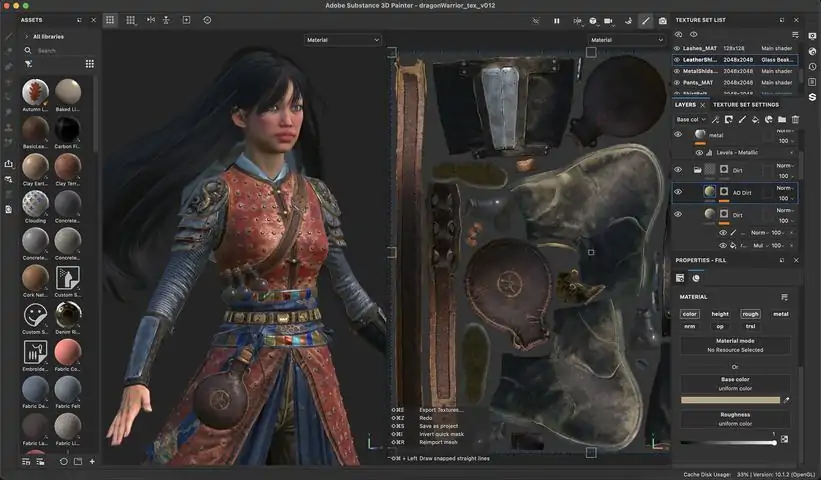Click the roughness slider handle
Screen dimensions: 821x480
coord(774,443)
